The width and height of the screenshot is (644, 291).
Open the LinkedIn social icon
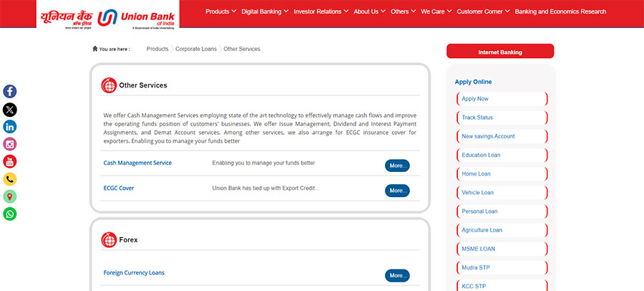coord(10,127)
